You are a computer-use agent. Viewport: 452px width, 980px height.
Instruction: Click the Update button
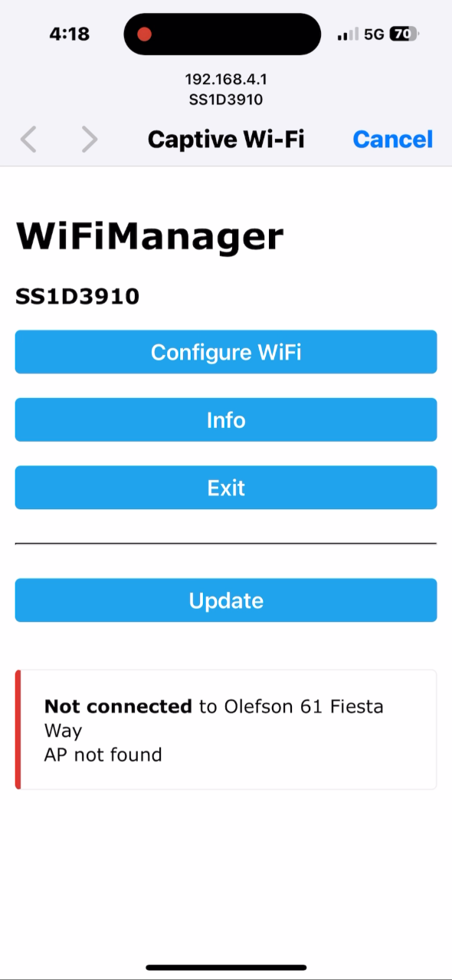pyautogui.click(x=226, y=600)
